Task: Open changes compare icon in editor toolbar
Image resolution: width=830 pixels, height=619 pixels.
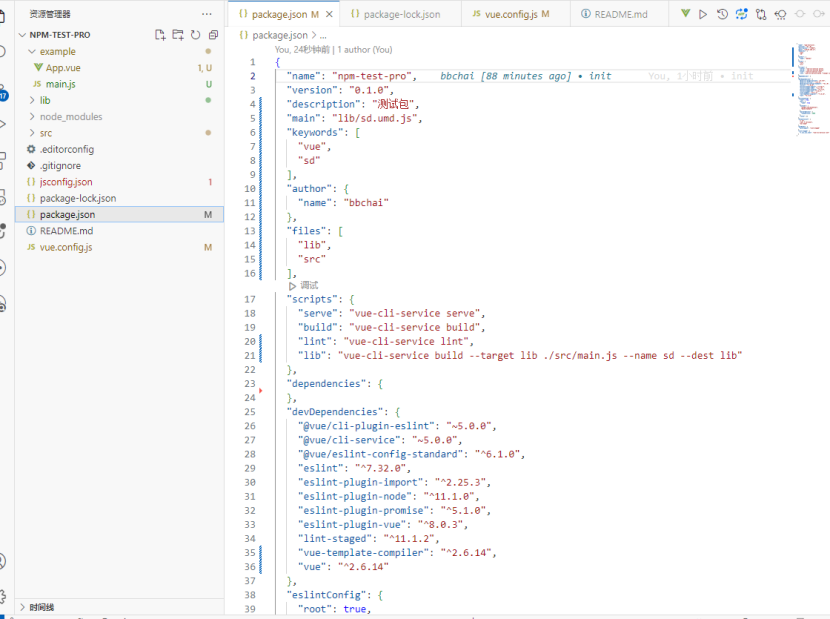Action: pyautogui.click(x=761, y=14)
